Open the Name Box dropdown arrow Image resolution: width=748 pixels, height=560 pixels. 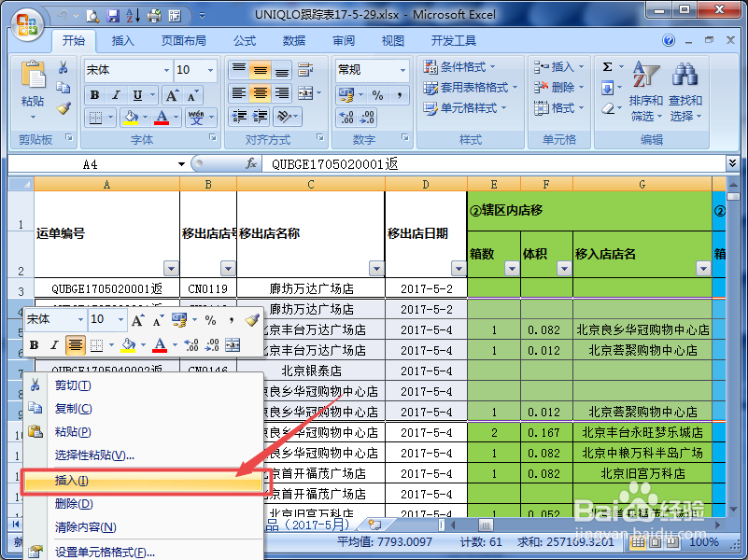(181, 164)
